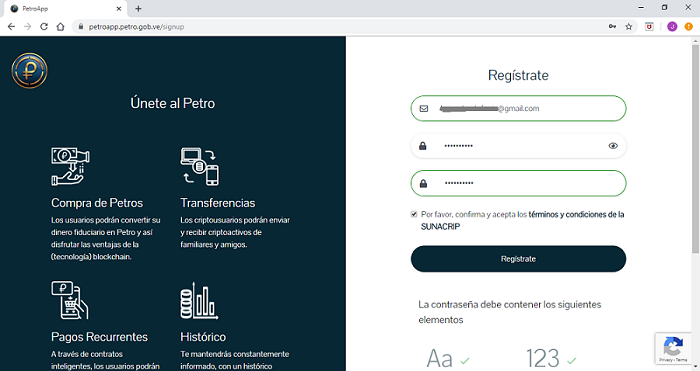Click the Petro coin logo
This screenshot has height=371, width=700.
pyautogui.click(x=29, y=71)
